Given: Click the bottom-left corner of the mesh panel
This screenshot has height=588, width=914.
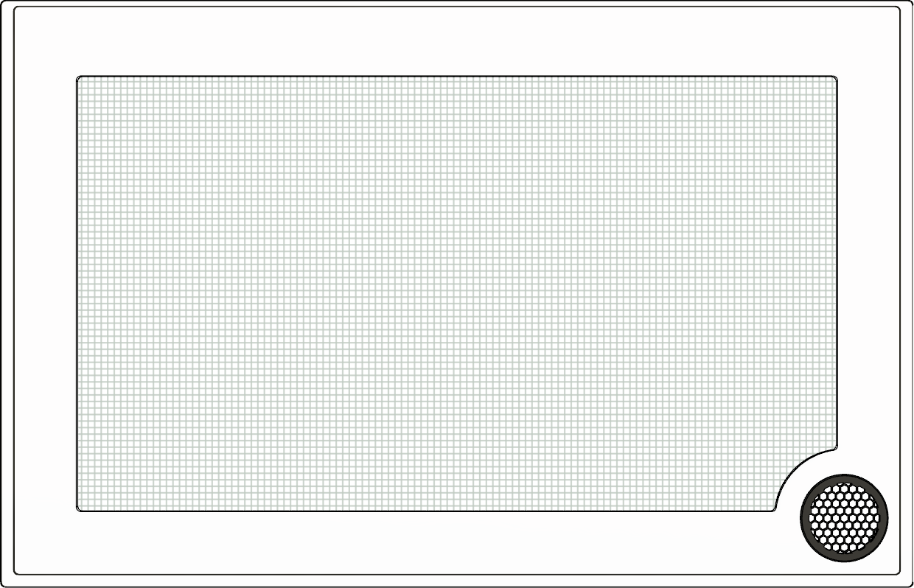Looking at the screenshot, I should (x=79, y=508).
